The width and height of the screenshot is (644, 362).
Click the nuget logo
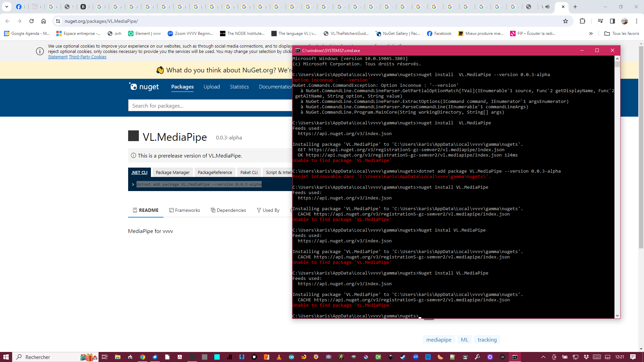tap(144, 87)
